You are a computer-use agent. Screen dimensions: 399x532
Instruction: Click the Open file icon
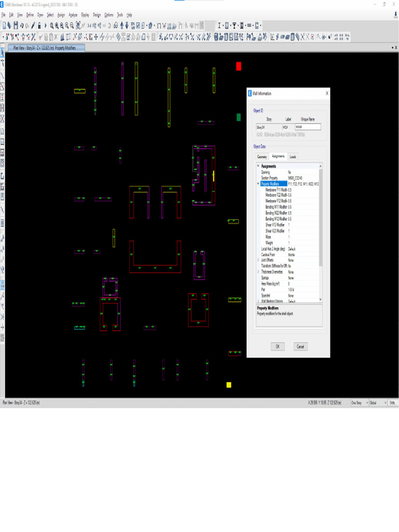10,25
